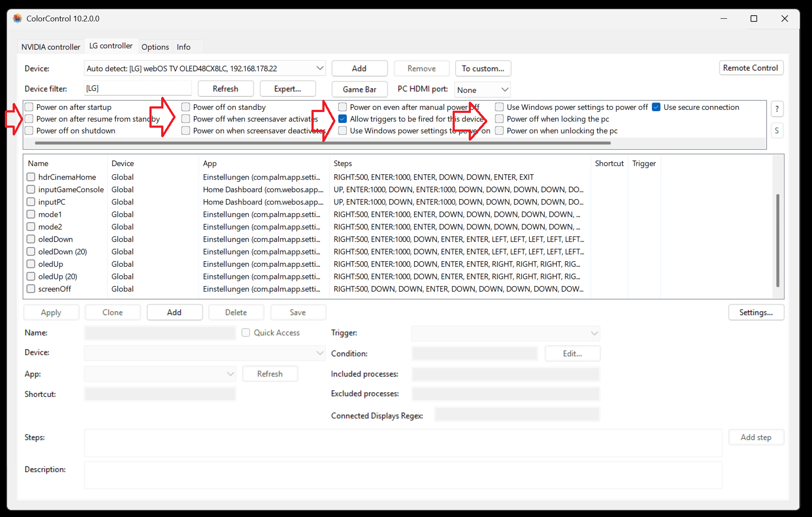The height and width of the screenshot is (517, 812).
Task: Click the Steps text box
Action: coord(403,443)
